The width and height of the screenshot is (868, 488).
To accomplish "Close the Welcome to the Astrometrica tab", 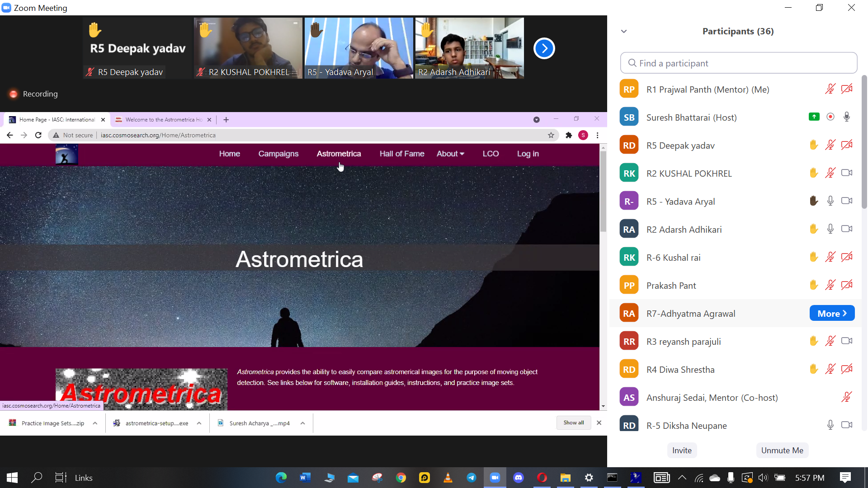I will [209, 120].
